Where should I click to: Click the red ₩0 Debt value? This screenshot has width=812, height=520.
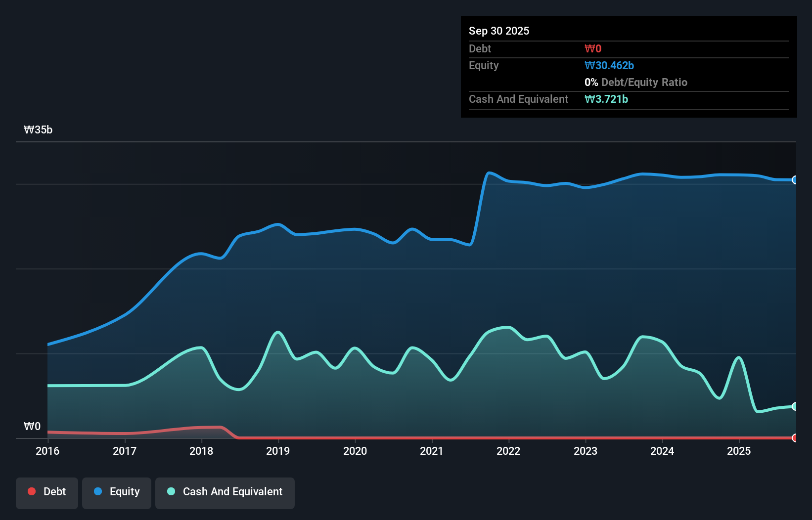coord(593,48)
